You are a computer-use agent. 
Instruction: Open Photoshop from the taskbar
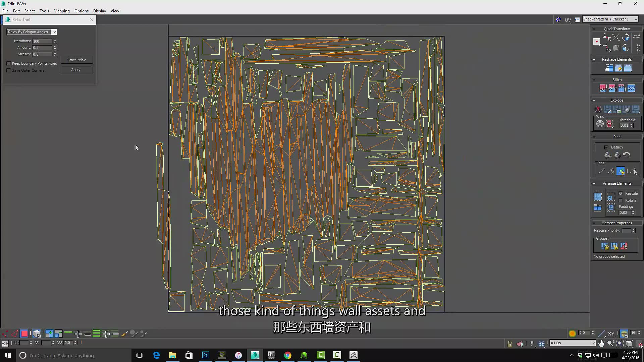205,355
